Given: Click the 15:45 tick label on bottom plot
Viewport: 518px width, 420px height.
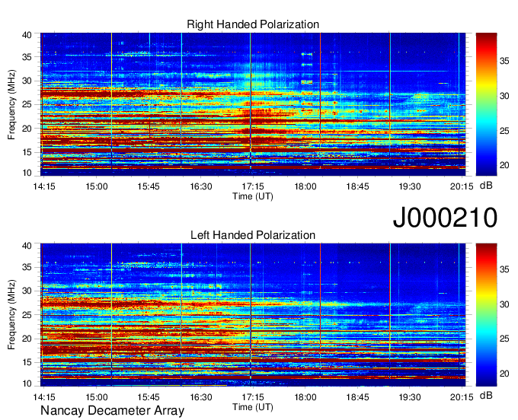Looking at the screenshot, I should point(149,397).
